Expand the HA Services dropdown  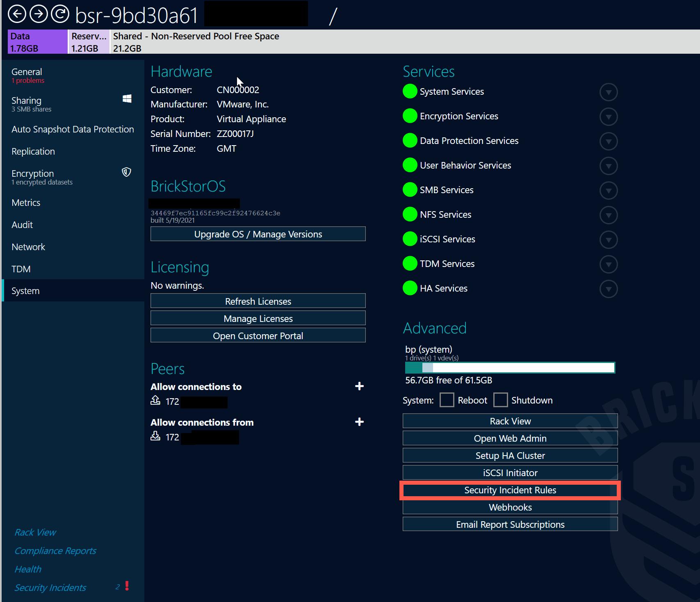(609, 289)
